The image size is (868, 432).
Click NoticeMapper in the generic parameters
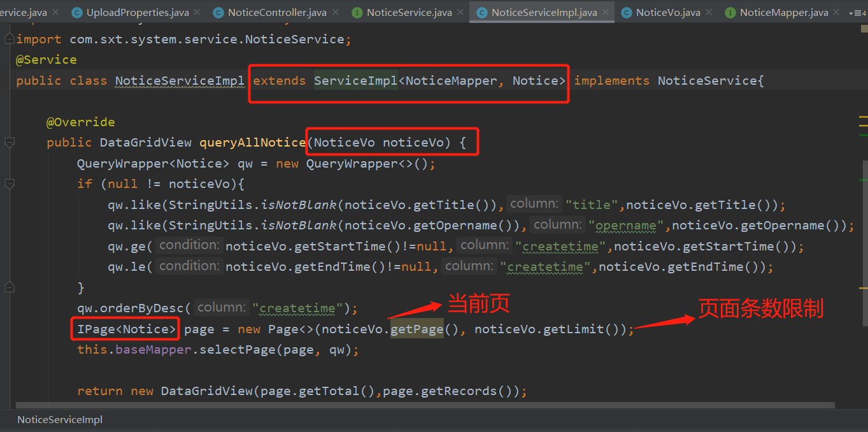(x=452, y=80)
